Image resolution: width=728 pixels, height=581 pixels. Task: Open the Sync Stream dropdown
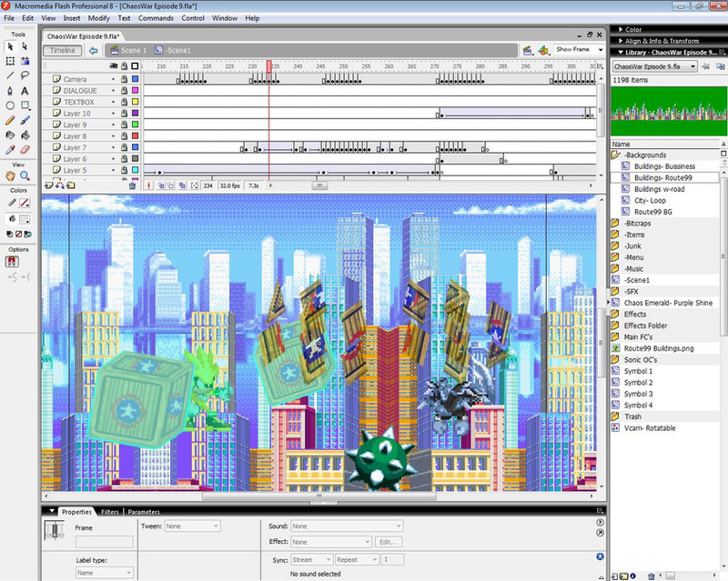pos(311,560)
